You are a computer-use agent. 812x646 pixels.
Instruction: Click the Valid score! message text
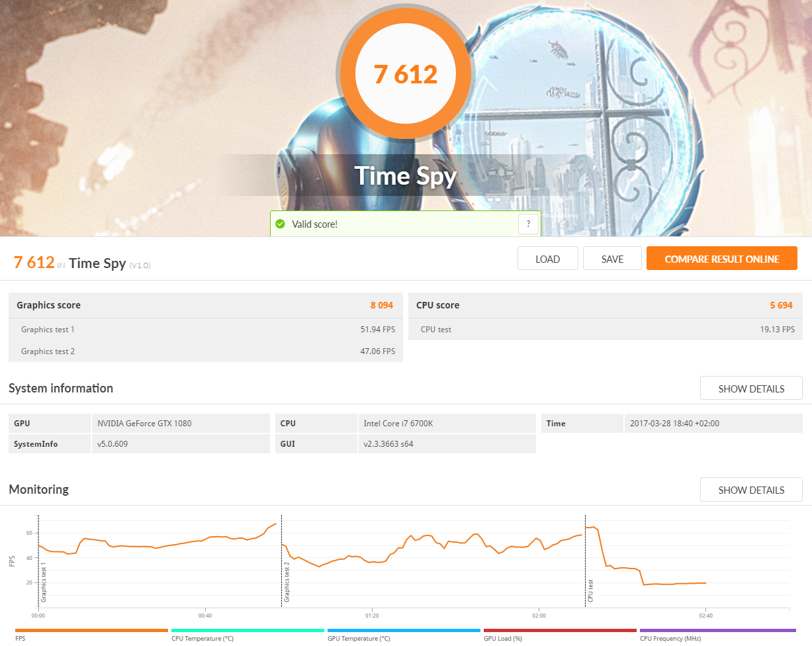click(315, 224)
